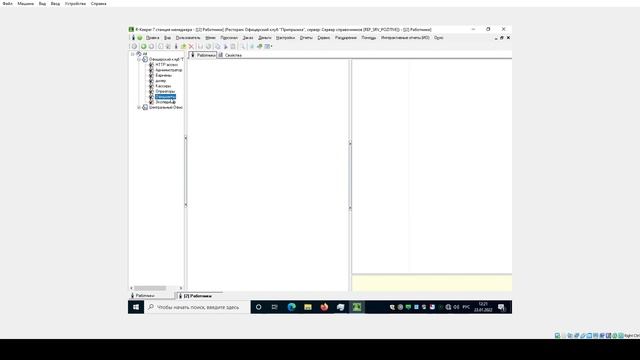Image resolution: width=640 pixels, height=360 pixels.
Task: Switch to the top Работники tab
Action: [203, 55]
